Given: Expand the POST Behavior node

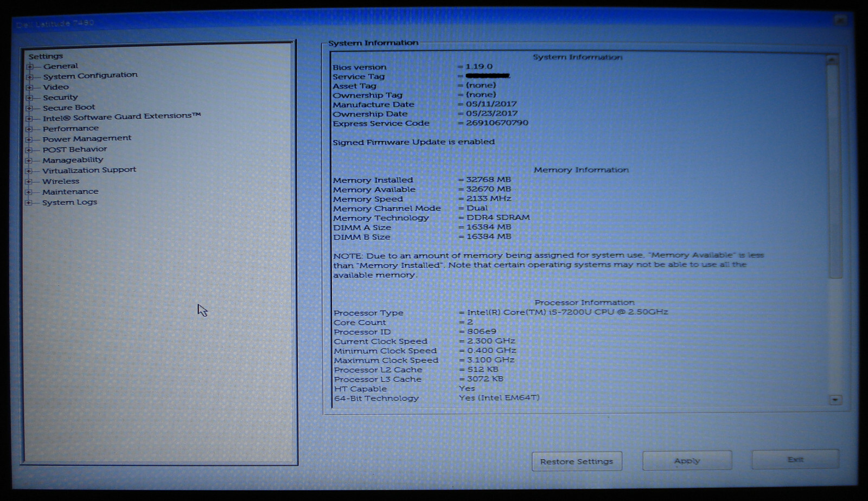Looking at the screenshot, I should (x=29, y=150).
